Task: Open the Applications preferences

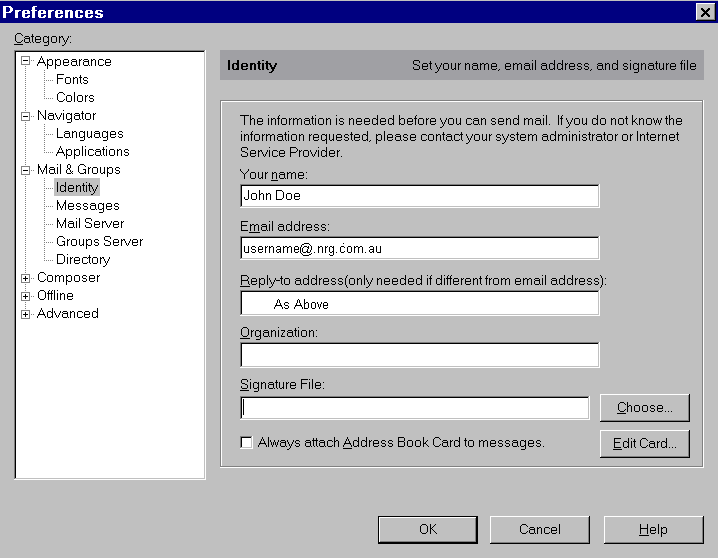Action: [92, 151]
